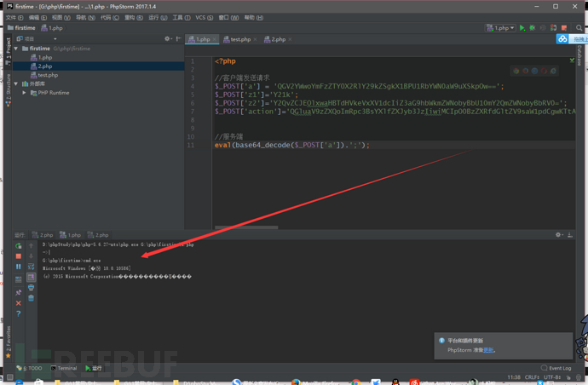This screenshot has height=385, width=588.
Task: Open the VCS menu
Action: [x=205, y=18]
